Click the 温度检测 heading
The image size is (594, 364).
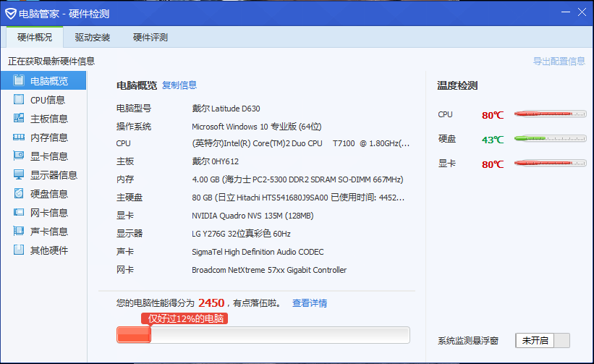tap(457, 85)
